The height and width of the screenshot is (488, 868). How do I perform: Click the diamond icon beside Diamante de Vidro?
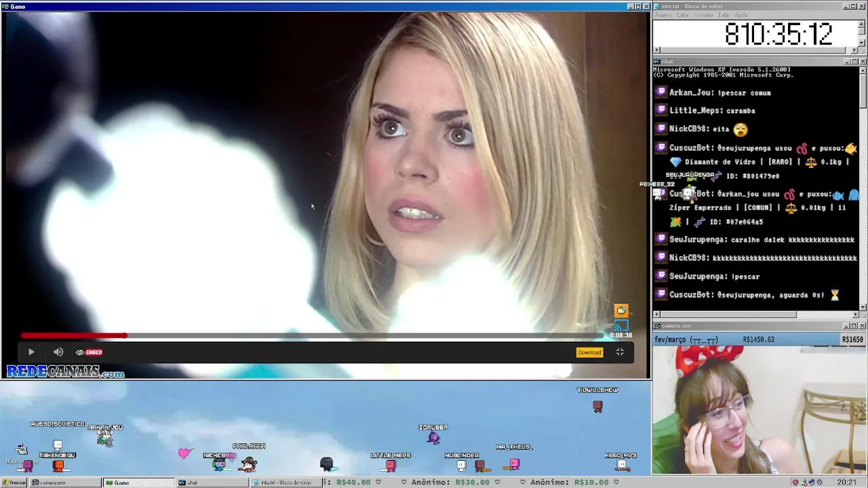coord(675,162)
